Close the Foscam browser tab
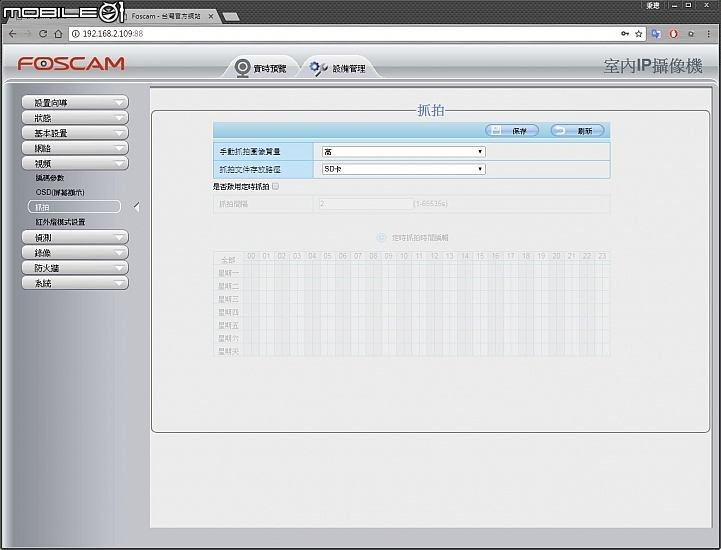This screenshot has height=550, width=721. point(211,16)
